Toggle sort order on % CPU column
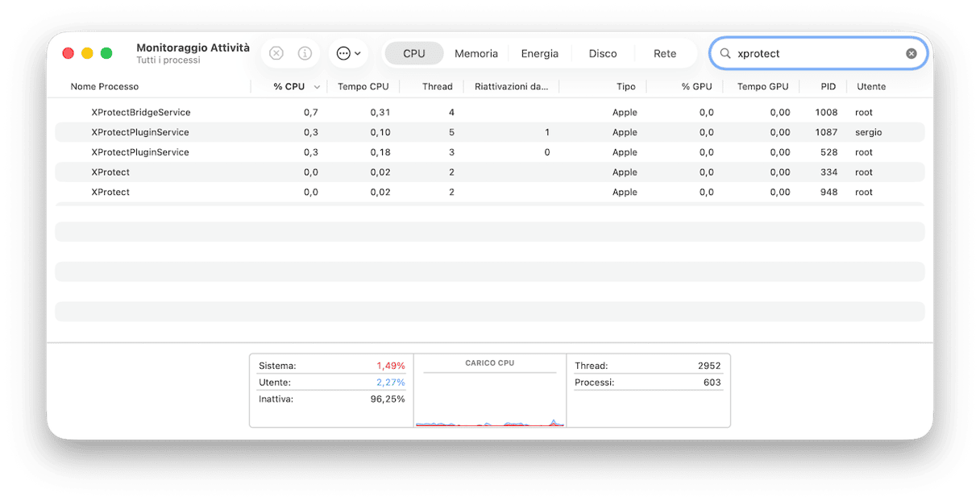This screenshot has width=980, height=501. point(289,86)
